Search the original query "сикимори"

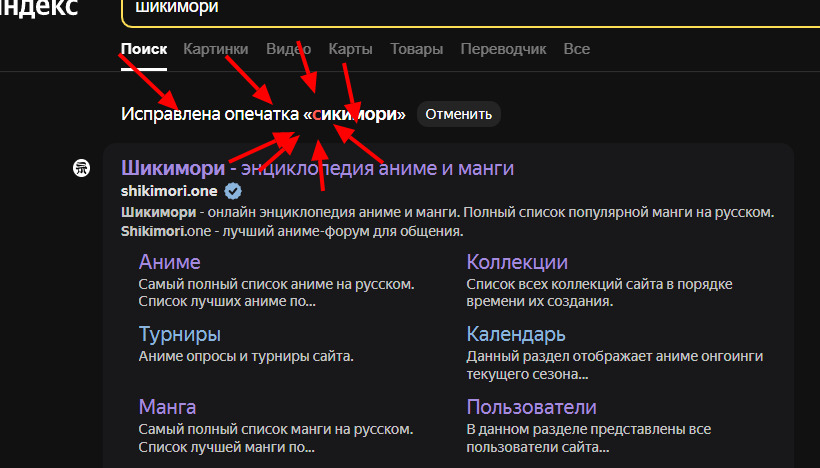[x=355, y=114]
